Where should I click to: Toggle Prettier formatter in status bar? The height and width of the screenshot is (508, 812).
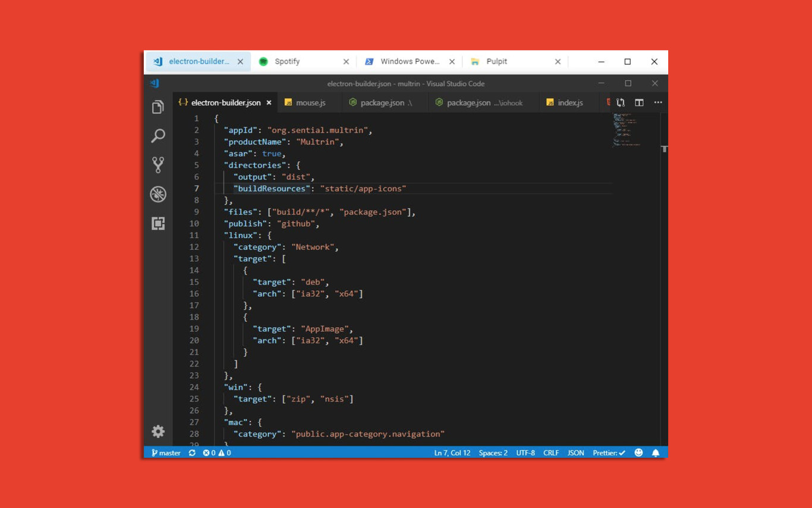608,452
